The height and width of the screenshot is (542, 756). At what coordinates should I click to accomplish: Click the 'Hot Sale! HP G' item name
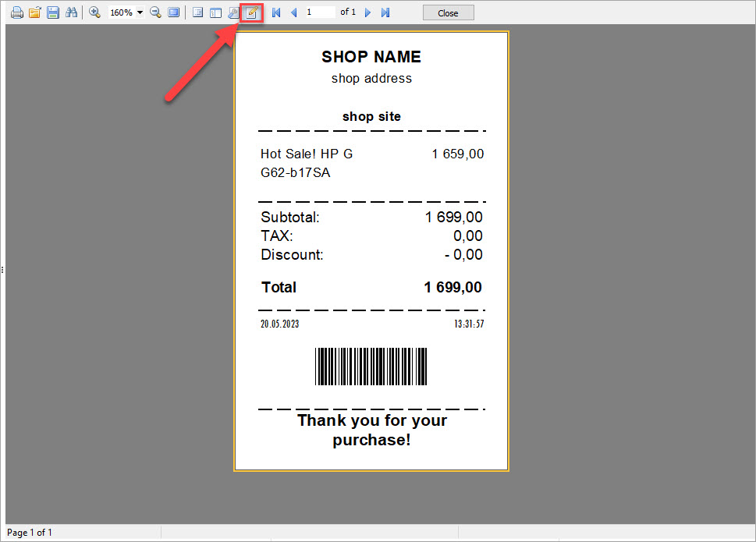[x=307, y=154]
